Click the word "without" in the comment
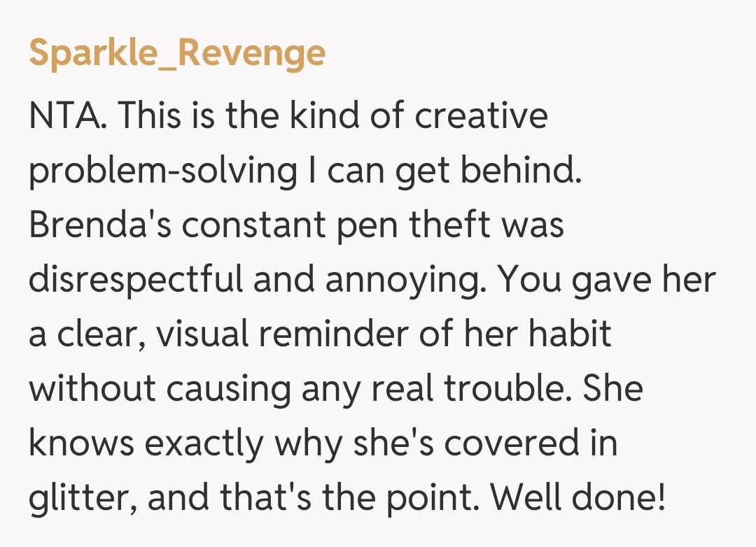 pos(94,389)
